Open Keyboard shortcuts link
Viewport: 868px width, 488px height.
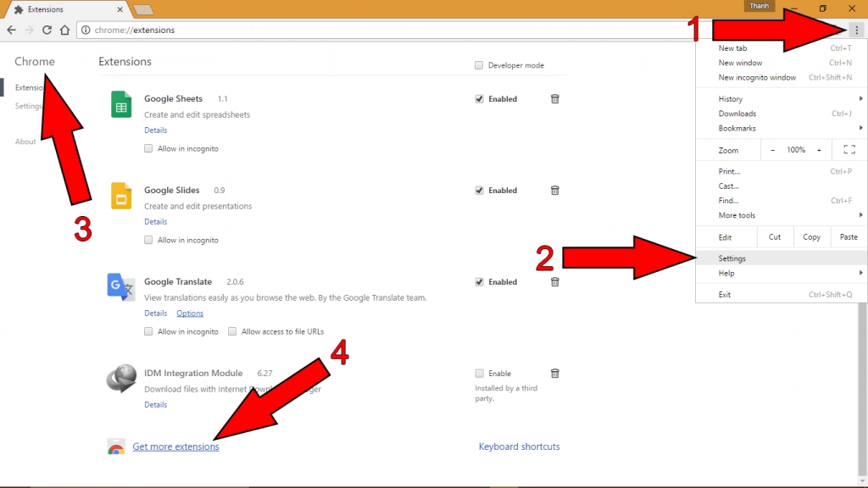click(x=520, y=446)
